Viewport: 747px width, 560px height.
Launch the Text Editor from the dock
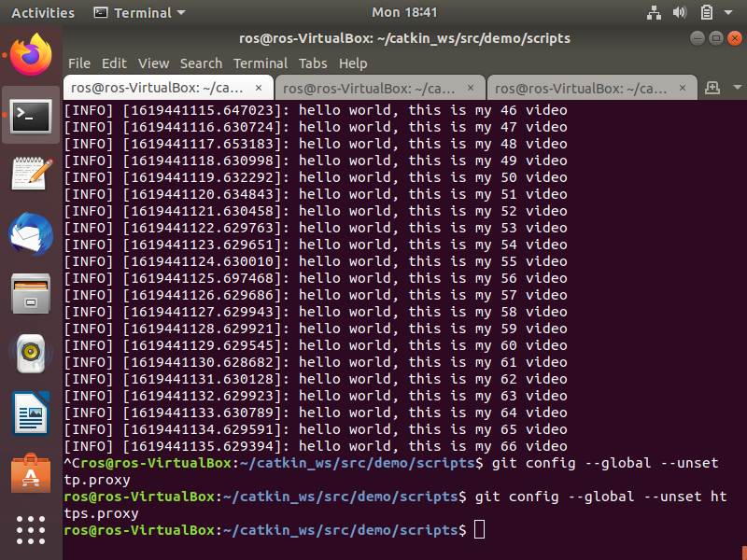pos(31,175)
